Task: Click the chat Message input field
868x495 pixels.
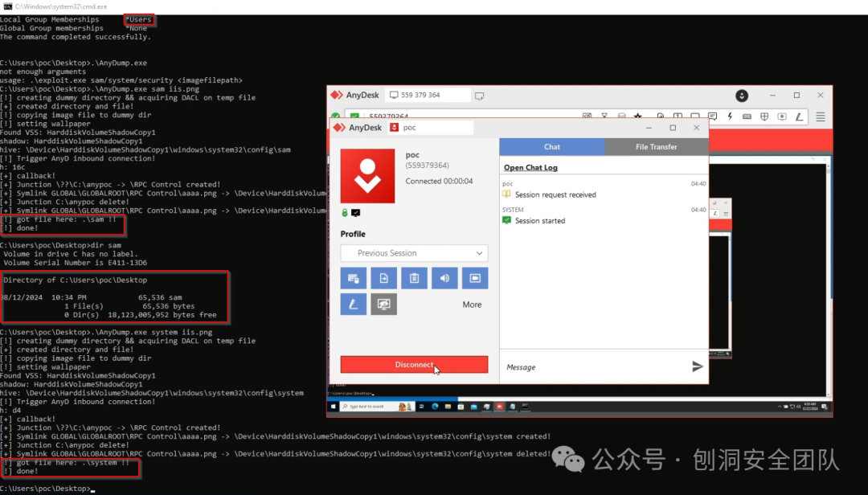Action: click(x=595, y=367)
